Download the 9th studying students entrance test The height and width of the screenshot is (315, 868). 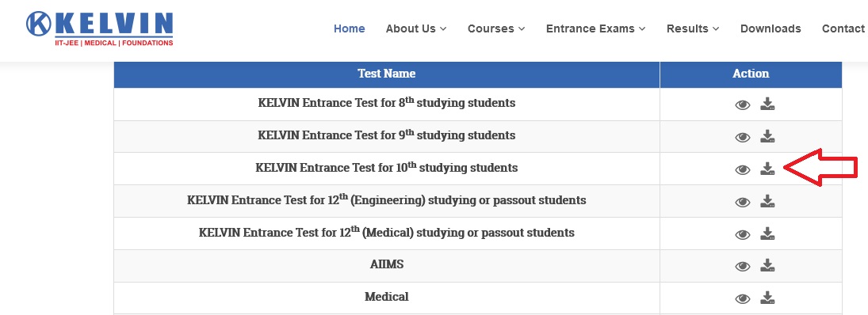(x=767, y=136)
